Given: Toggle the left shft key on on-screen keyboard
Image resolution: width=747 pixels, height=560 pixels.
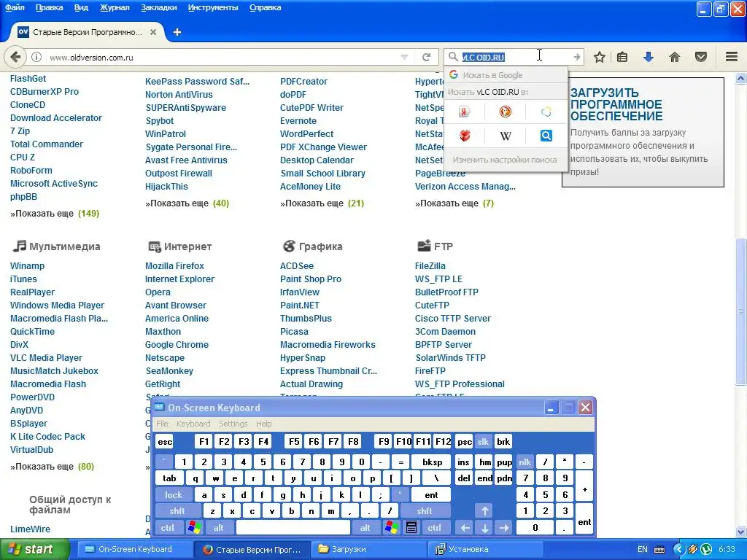Looking at the screenshot, I should pyautogui.click(x=177, y=511).
